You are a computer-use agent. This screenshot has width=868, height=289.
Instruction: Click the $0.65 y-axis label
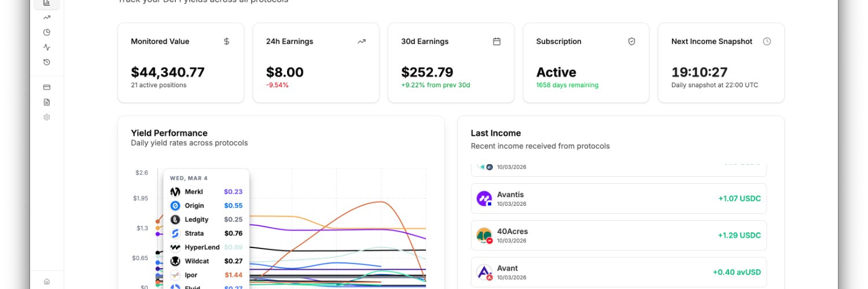(x=141, y=258)
